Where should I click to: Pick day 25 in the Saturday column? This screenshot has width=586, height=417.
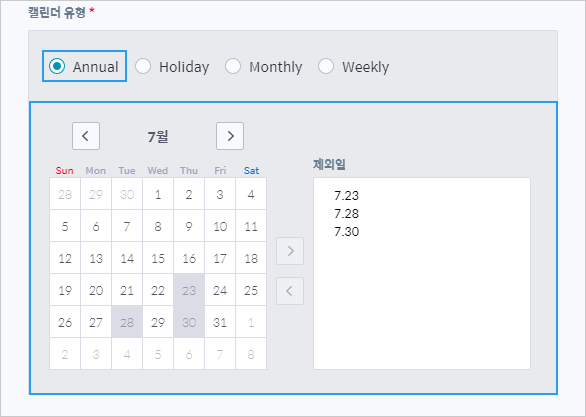click(x=251, y=290)
